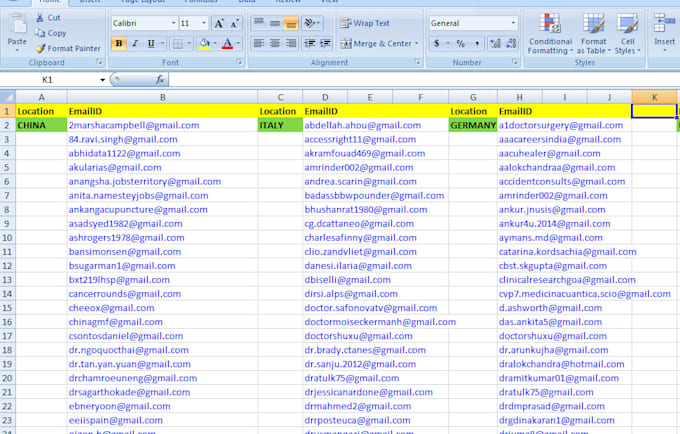The height and width of the screenshot is (434, 680).
Task: Toggle Italic formatting
Action: pyautogui.click(x=136, y=43)
